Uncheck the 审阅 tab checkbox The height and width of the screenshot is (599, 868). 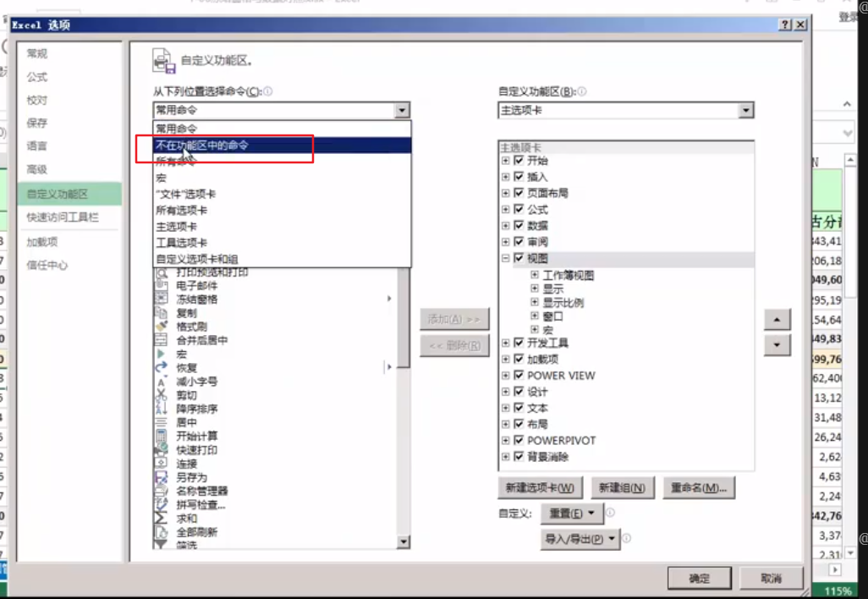pos(519,241)
